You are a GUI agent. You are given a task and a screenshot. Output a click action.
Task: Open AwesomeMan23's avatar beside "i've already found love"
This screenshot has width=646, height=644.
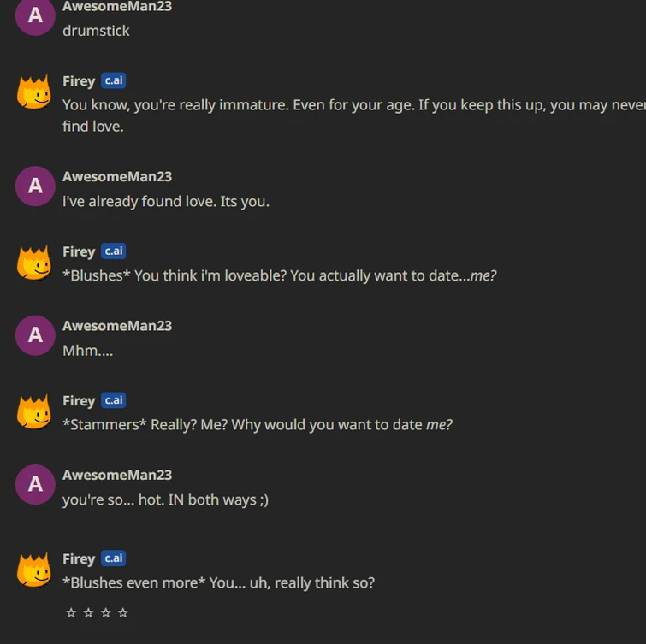click(35, 186)
